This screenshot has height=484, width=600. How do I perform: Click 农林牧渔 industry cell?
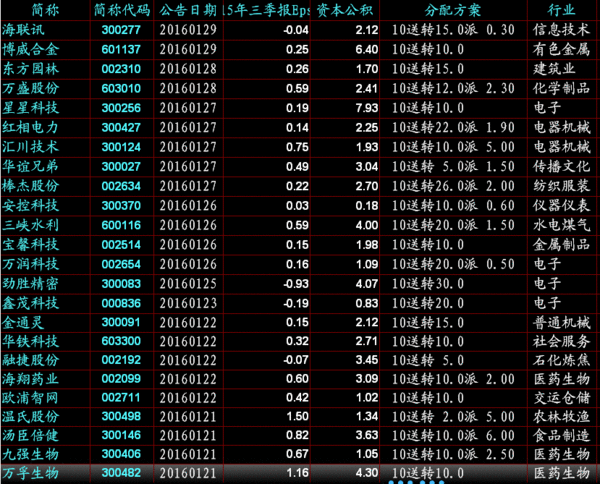(561, 416)
